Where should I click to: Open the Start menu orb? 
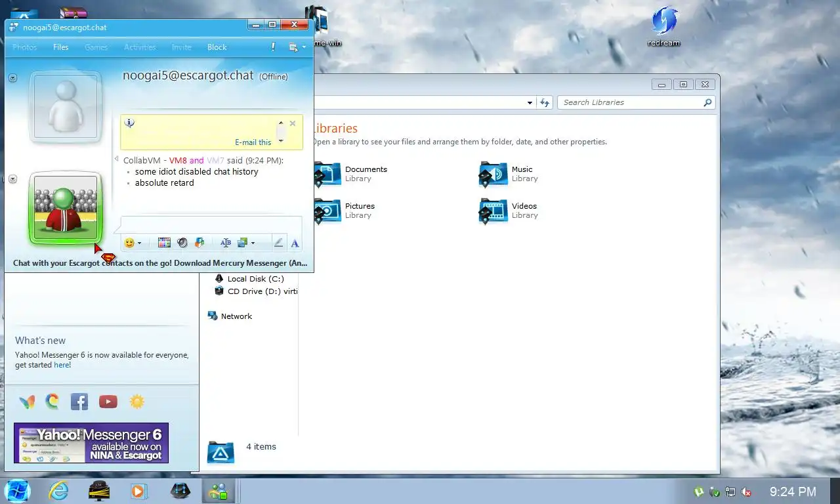coord(17,491)
